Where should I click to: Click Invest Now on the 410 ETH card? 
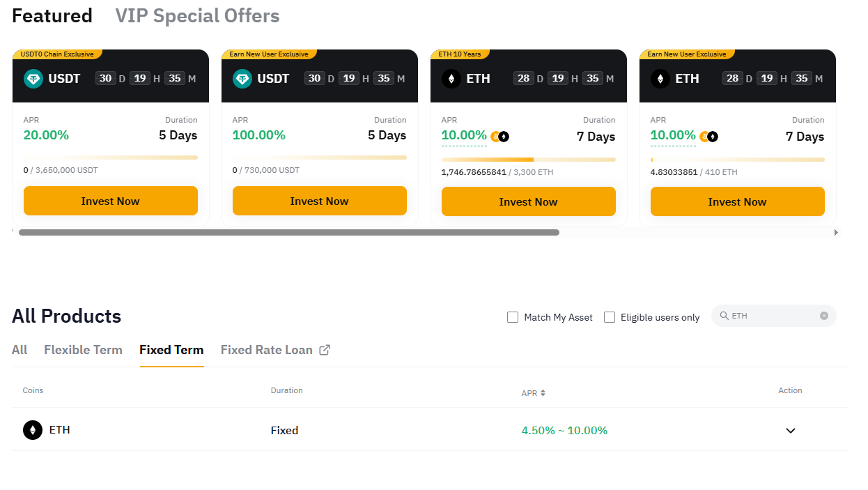[738, 201]
